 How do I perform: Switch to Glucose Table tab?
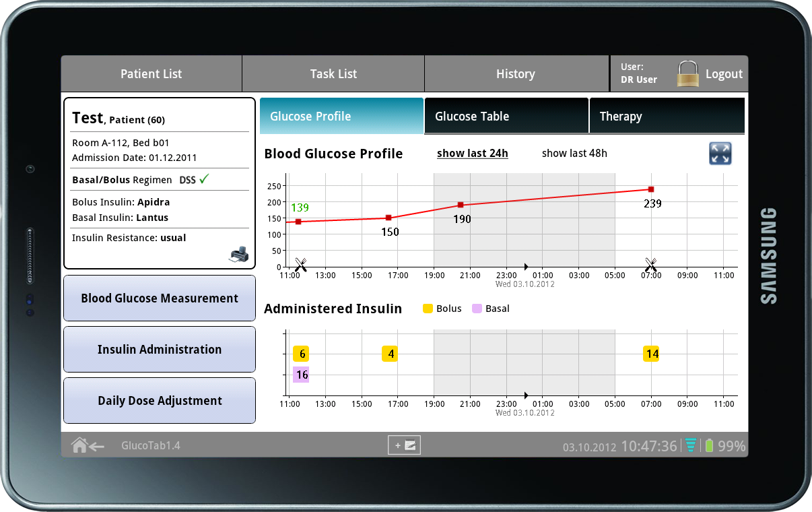(x=506, y=116)
